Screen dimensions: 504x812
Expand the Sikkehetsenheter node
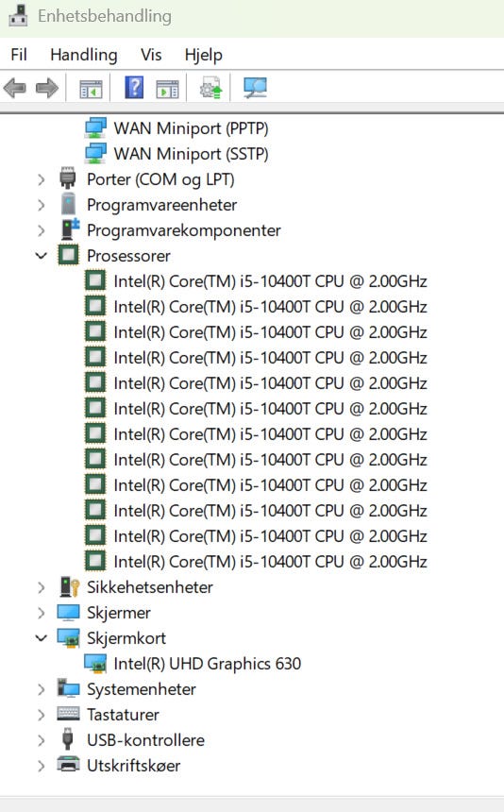pos(42,587)
